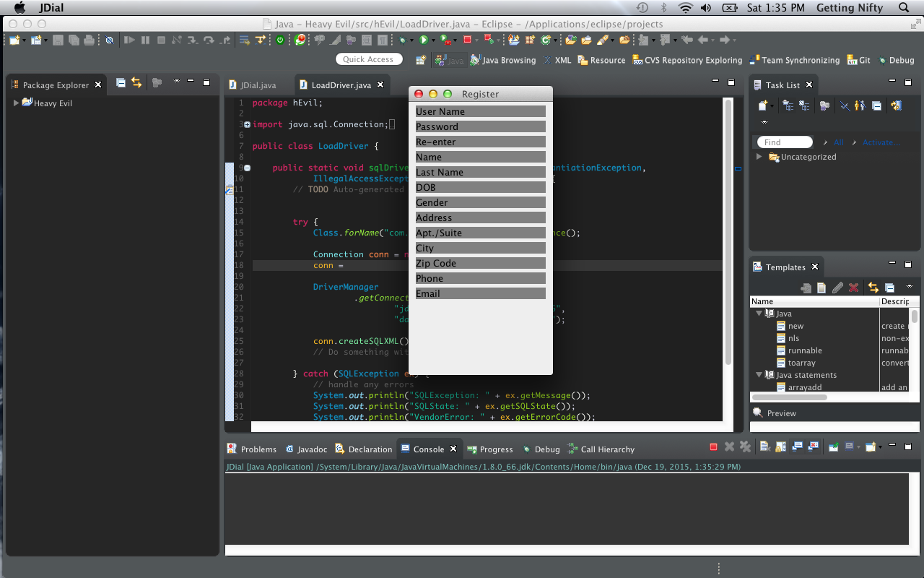The width and height of the screenshot is (924, 578).
Task: Click the New Java Package toolbar icon
Action: 529,40
